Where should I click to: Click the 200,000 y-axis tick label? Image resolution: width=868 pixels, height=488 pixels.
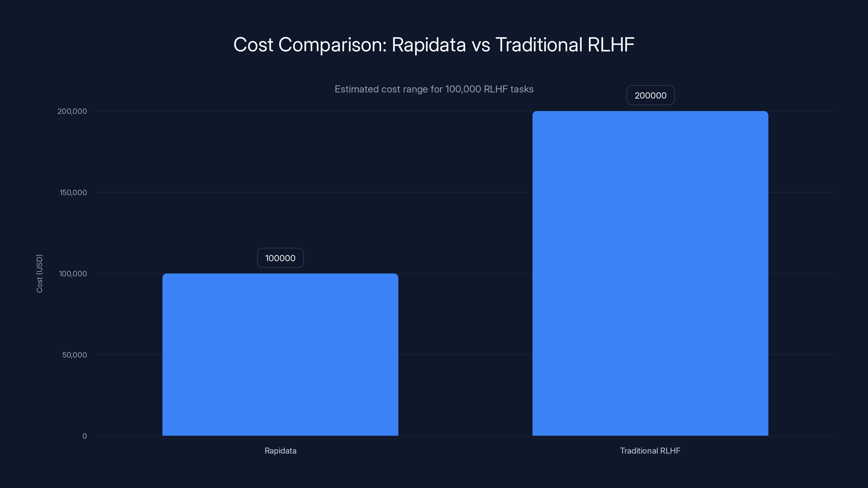(x=73, y=111)
